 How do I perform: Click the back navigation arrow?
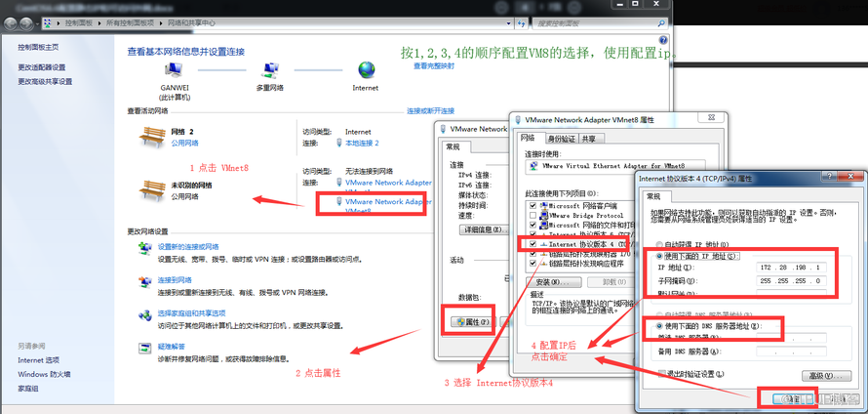pos(11,23)
